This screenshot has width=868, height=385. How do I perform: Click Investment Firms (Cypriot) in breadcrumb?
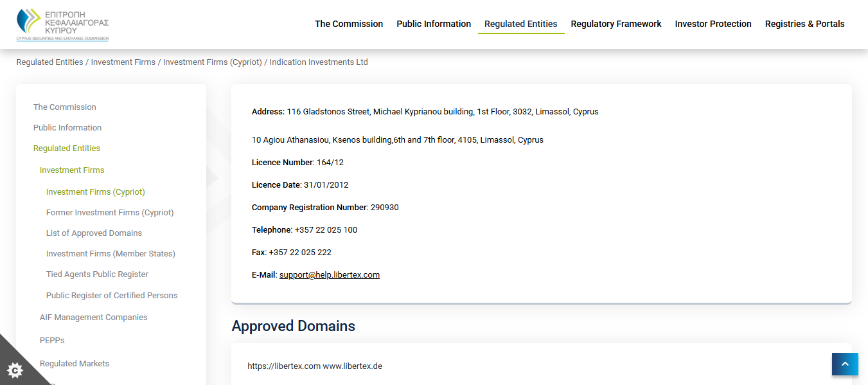(212, 62)
